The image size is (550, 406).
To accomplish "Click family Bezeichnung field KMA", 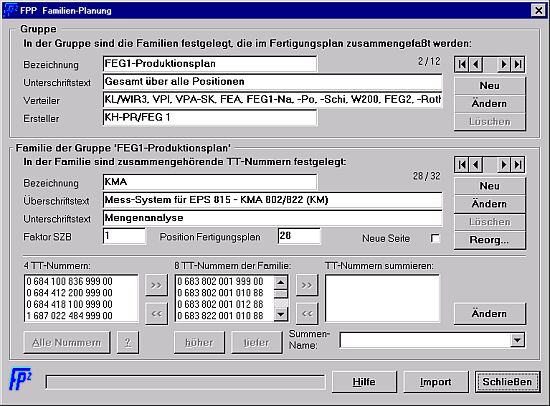I will pos(210,182).
